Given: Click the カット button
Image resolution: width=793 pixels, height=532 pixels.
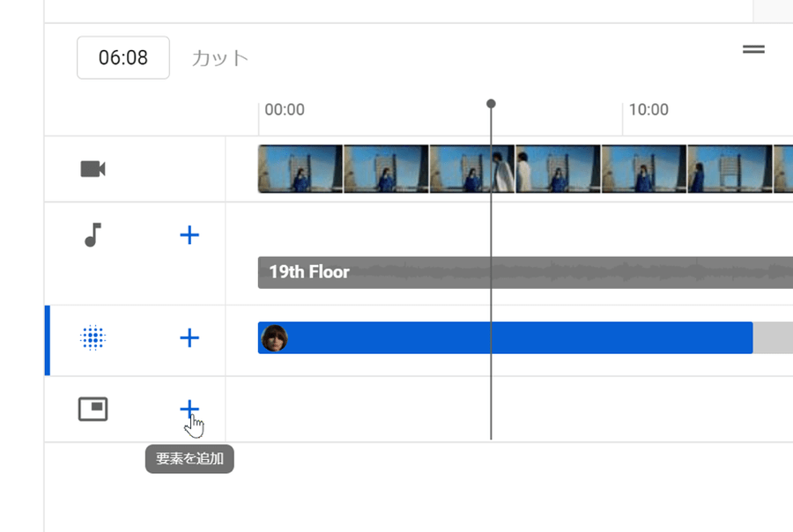Looking at the screenshot, I should click(x=220, y=58).
